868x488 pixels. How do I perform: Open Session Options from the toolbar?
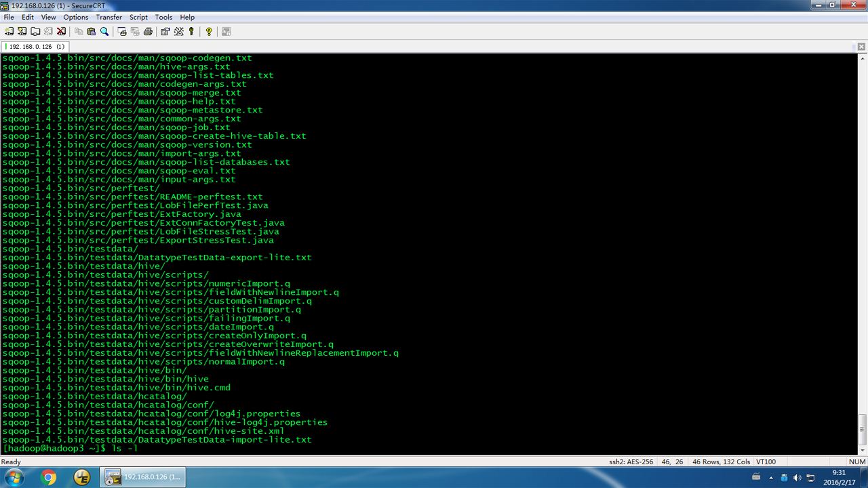(165, 31)
